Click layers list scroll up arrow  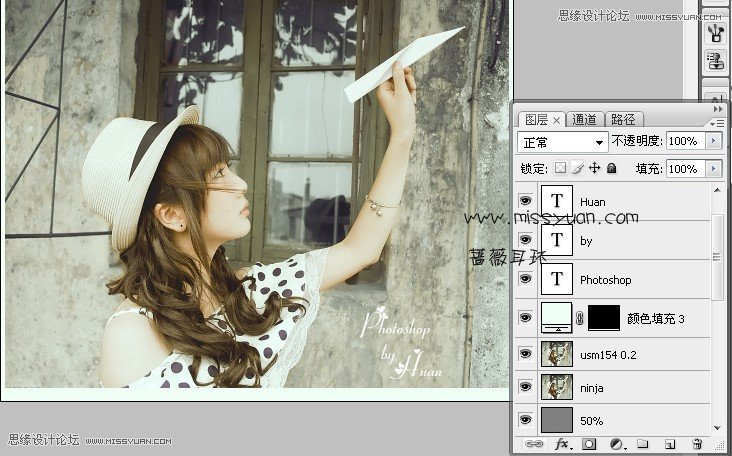click(x=717, y=190)
